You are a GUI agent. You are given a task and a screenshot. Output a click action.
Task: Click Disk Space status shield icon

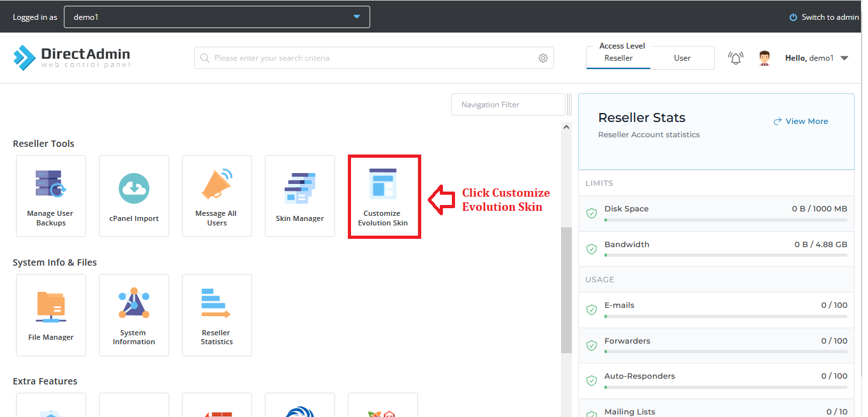coord(592,213)
